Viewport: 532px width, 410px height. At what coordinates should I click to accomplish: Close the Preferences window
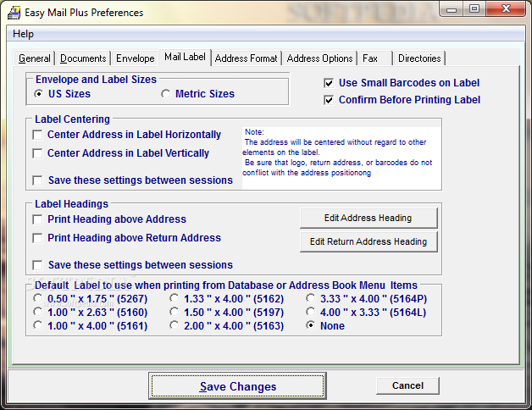(x=506, y=8)
